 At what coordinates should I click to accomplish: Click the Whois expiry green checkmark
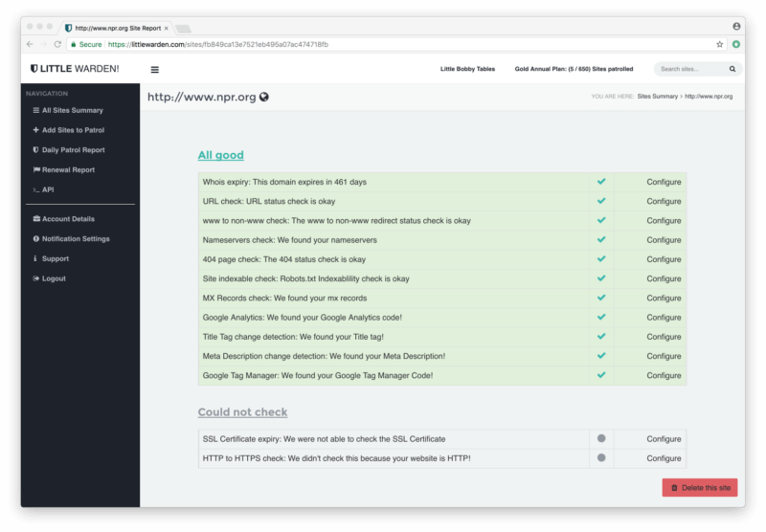(601, 182)
